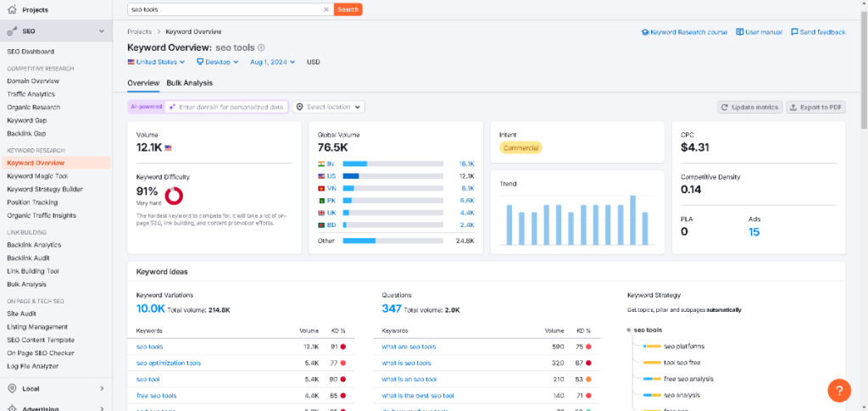Open the Desktop device dropdown
The image size is (868, 411).
point(217,62)
